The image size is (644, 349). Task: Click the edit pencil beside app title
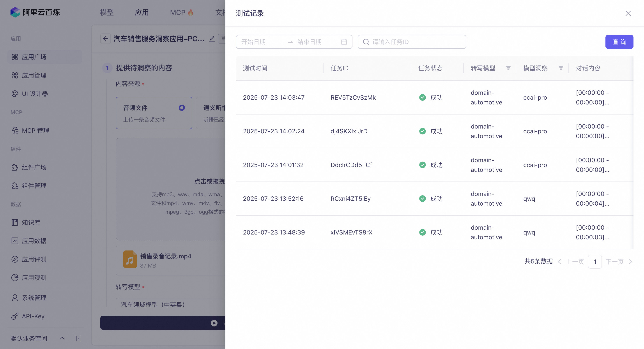(212, 39)
